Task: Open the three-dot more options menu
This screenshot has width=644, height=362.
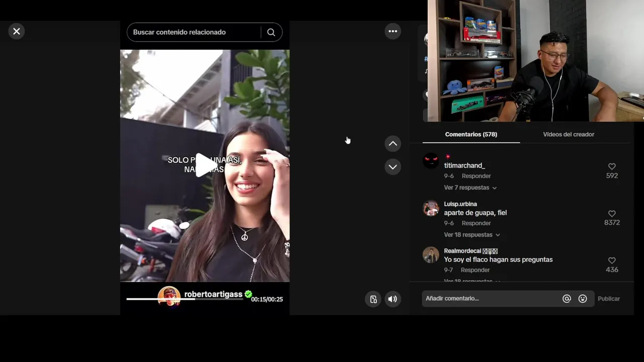Action: coord(393,31)
